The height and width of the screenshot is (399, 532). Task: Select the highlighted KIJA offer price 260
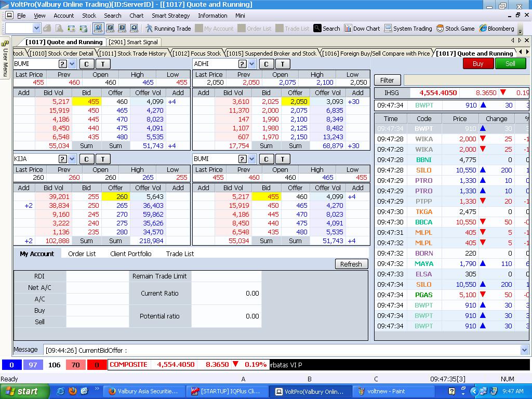click(x=115, y=196)
